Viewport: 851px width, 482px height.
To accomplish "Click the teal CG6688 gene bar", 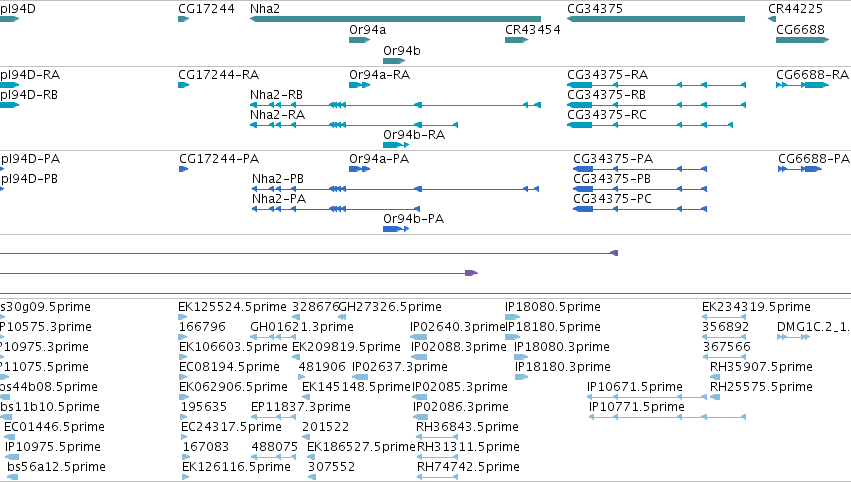I will coord(803,40).
